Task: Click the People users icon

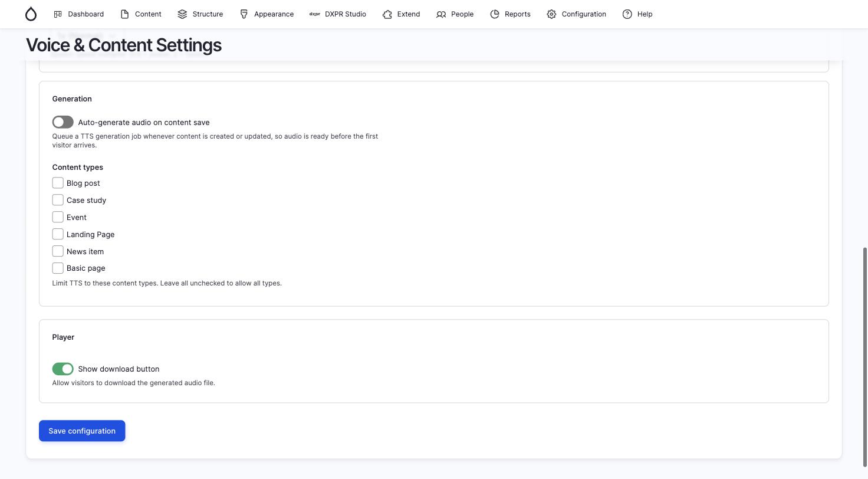Action: click(441, 14)
